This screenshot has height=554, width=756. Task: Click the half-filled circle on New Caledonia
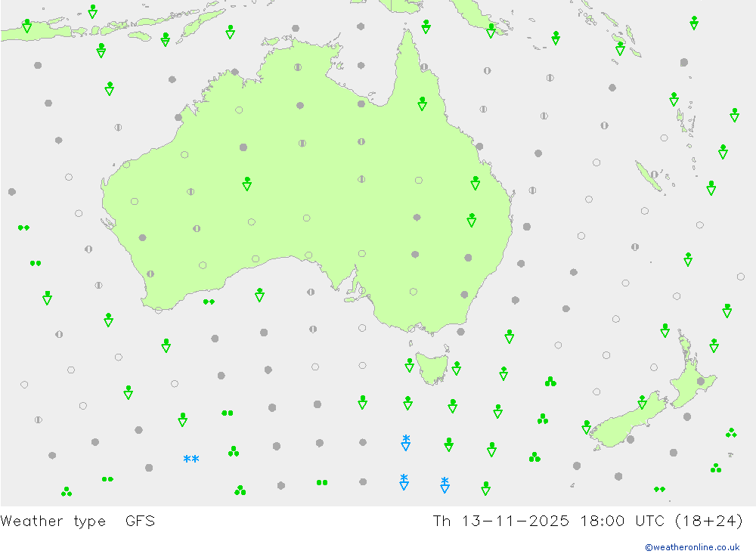[654, 175]
